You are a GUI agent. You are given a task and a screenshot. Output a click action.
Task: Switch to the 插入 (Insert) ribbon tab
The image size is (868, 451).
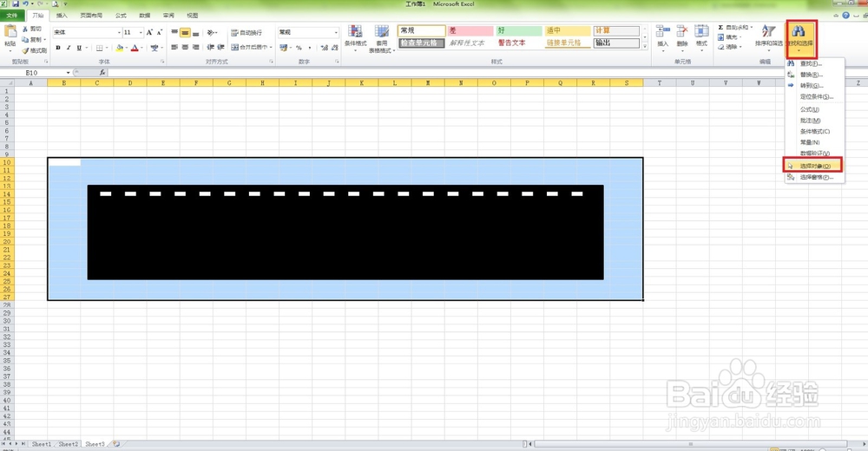[x=62, y=16]
